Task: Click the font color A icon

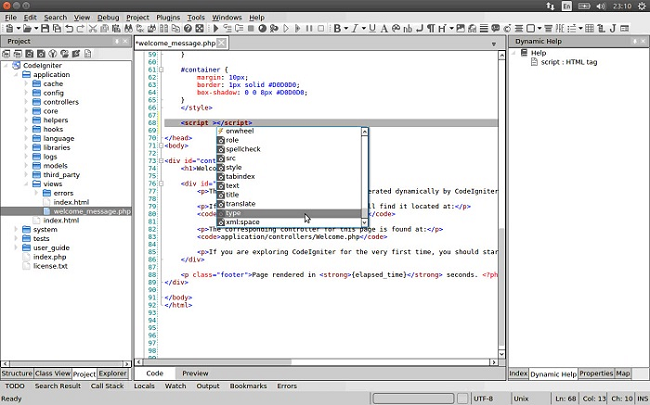Action: point(384,29)
